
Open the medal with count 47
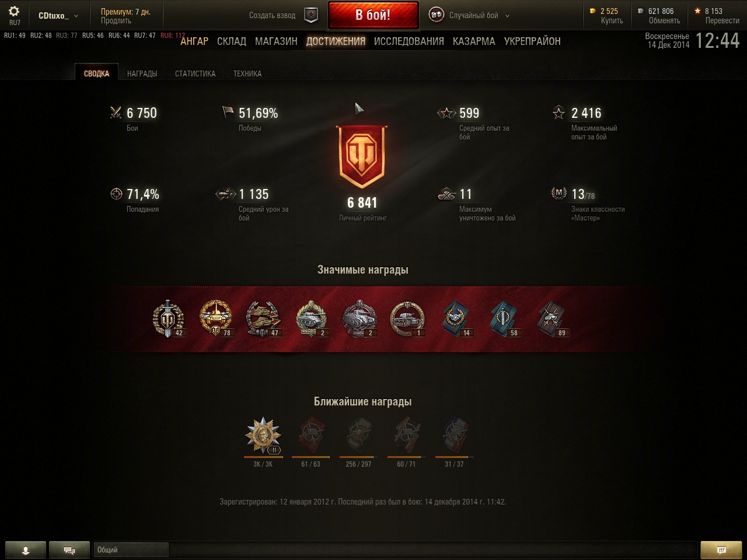click(x=264, y=319)
